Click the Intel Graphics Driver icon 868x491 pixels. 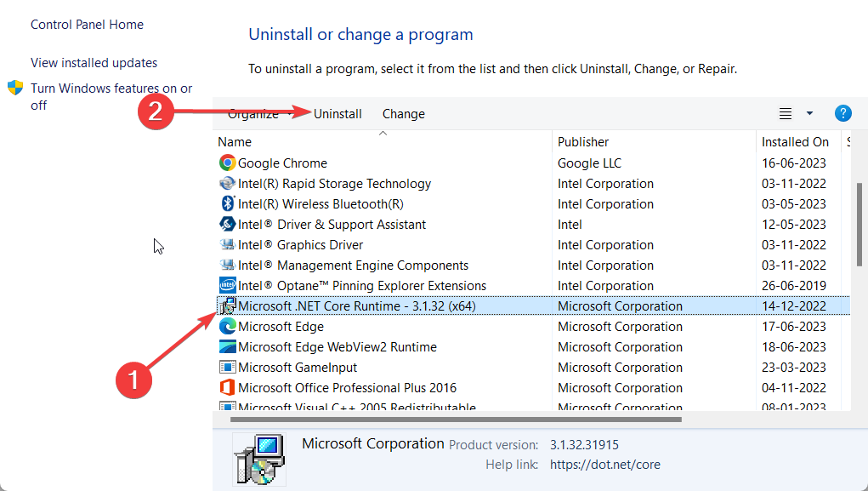[228, 244]
